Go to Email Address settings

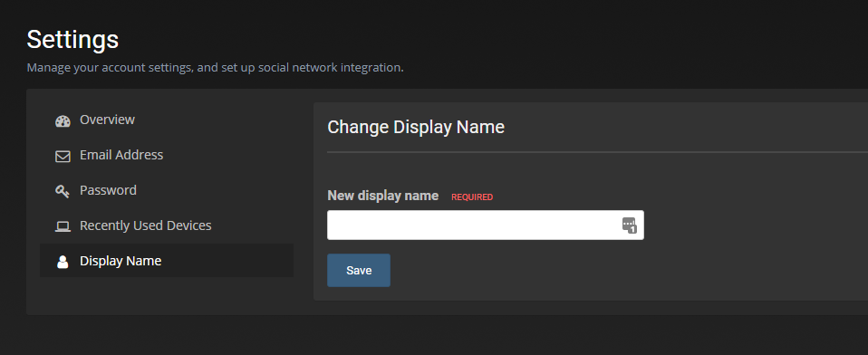pos(166,155)
